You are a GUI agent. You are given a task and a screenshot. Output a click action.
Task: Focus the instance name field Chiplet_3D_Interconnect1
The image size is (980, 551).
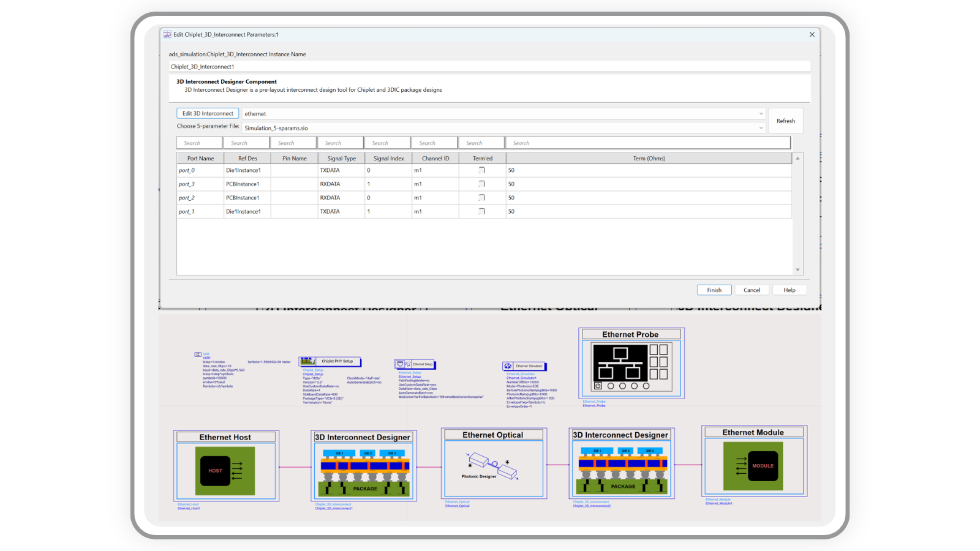(x=489, y=67)
